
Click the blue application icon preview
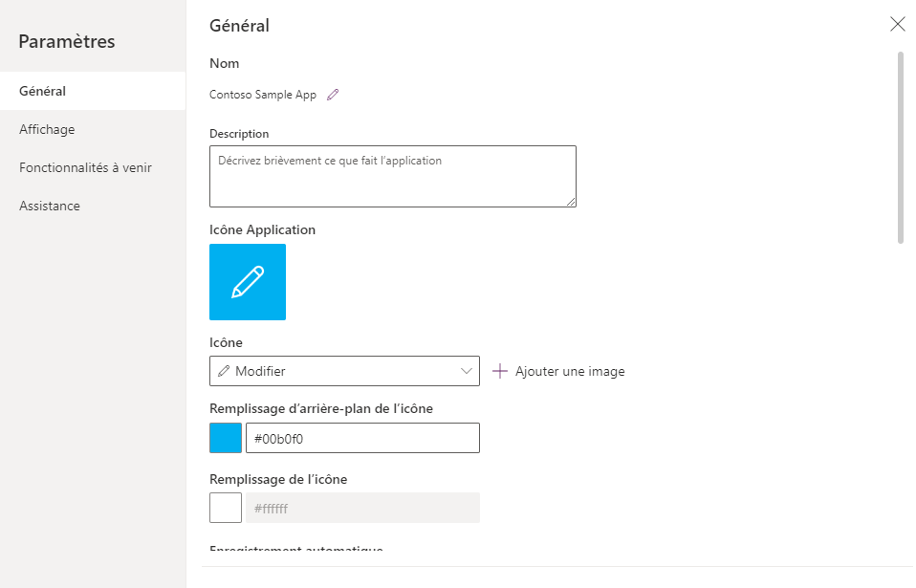[x=248, y=282]
